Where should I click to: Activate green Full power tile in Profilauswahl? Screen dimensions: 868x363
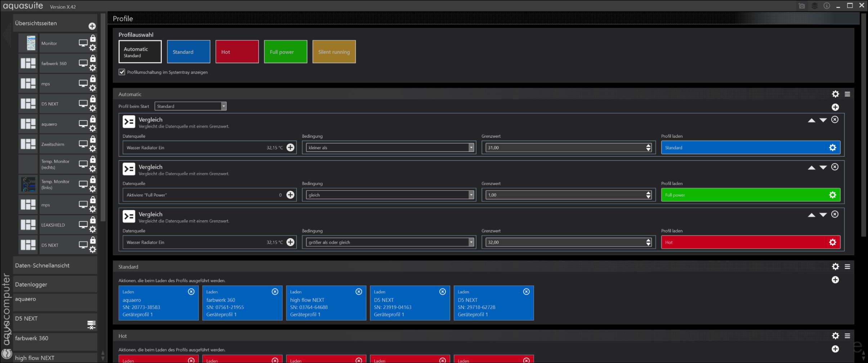(x=286, y=52)
